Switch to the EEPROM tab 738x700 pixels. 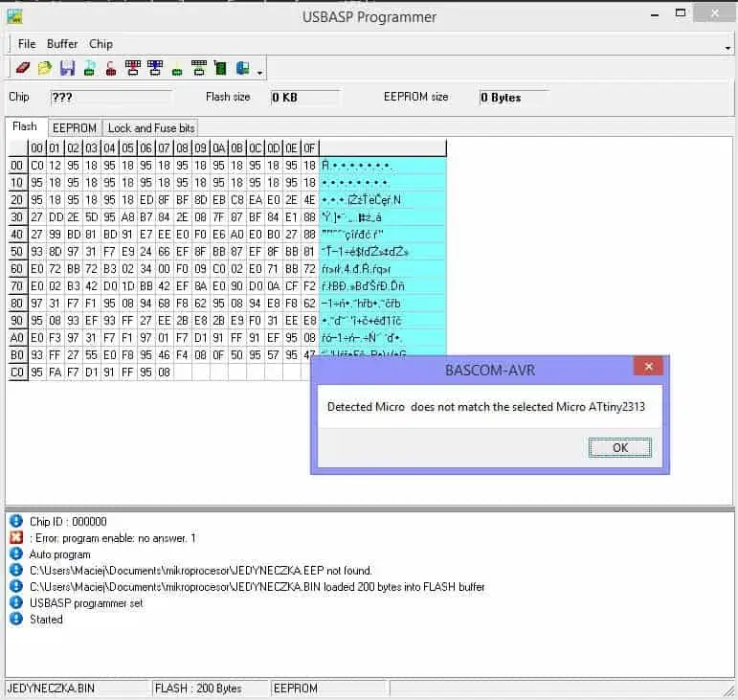pyautogui.click(x=75, y=128)
